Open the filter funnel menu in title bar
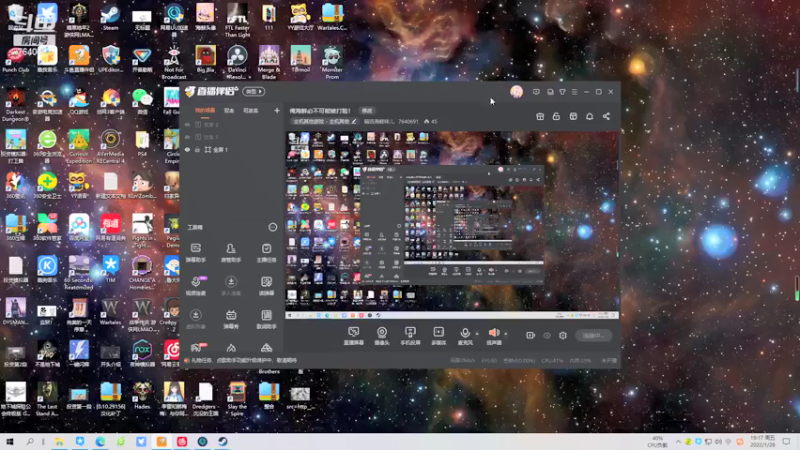Image resolution: width=800 pixels, height=450 pixels. [562, 92]
